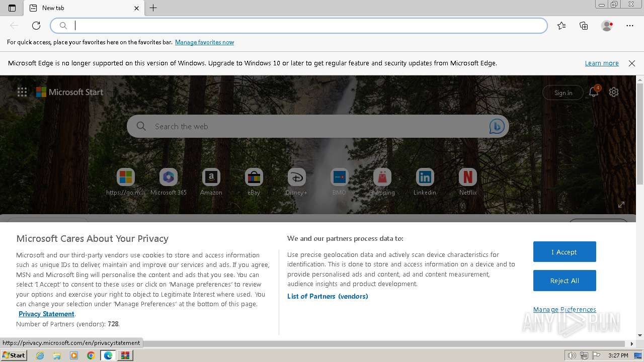This screenshot has height=362, width=644.
Task: Open page settings gear icon
Action: (614, 92)
